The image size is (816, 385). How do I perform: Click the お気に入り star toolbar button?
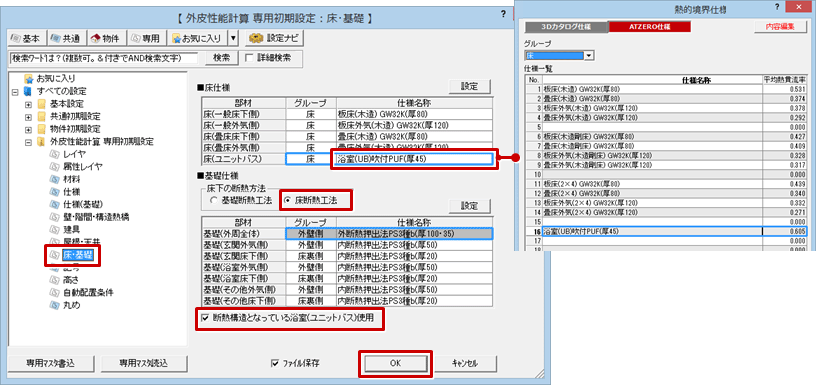pos(198,38)
